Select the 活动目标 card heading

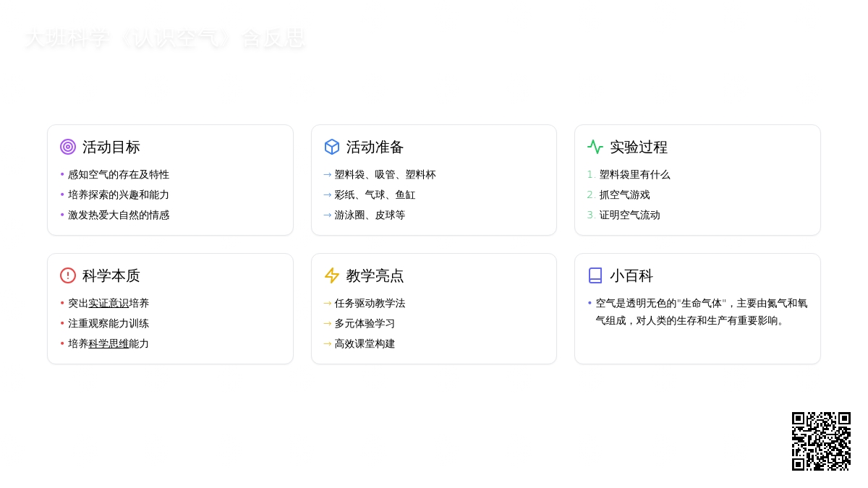(x=111, y=147)
